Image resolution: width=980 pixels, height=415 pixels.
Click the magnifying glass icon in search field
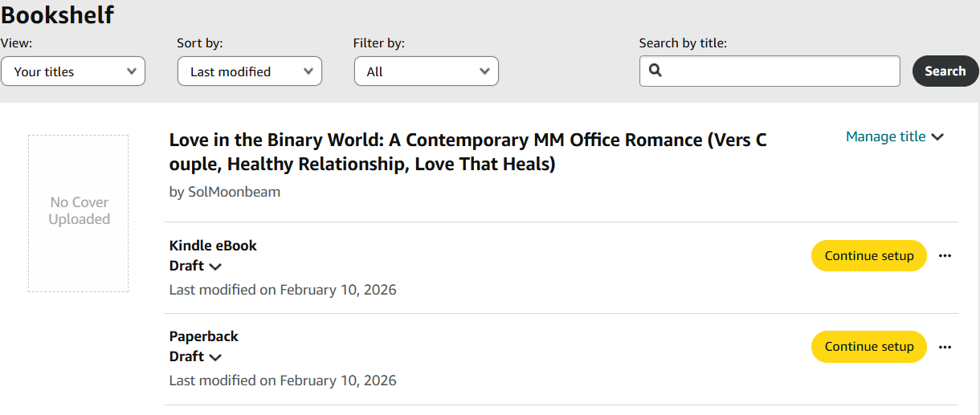tap(655, 71)
